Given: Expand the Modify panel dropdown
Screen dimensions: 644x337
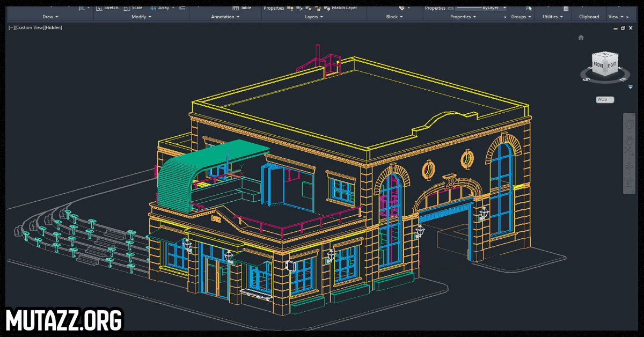Looking at the screenshot, I should coord(142,17).
